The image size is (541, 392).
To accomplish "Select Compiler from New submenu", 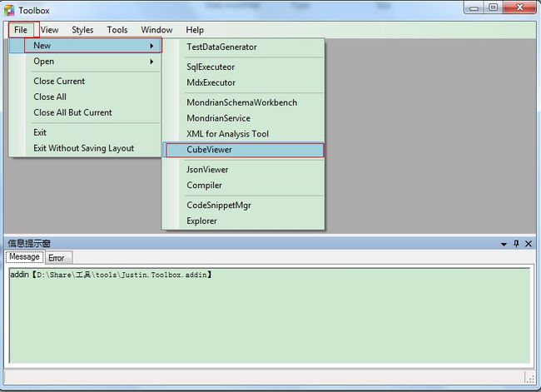I will pyautogui.click(x=243, y=186).
